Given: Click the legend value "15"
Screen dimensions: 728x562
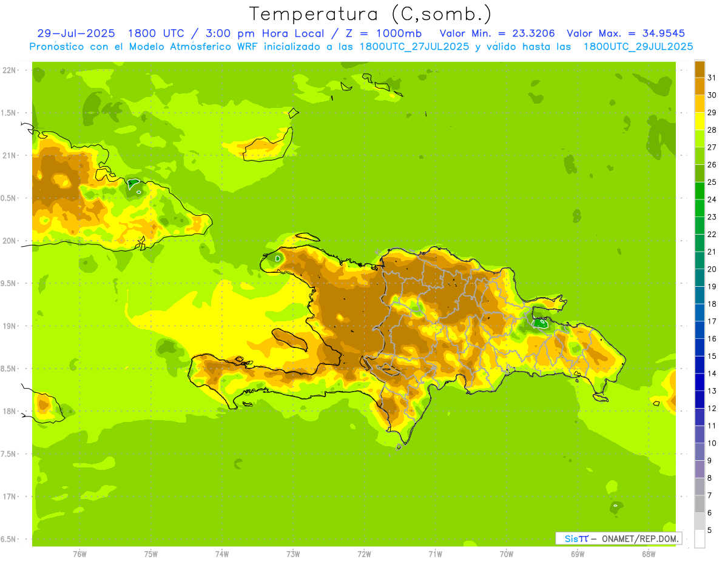Looking at the screenshot, I should coord(712,356).
